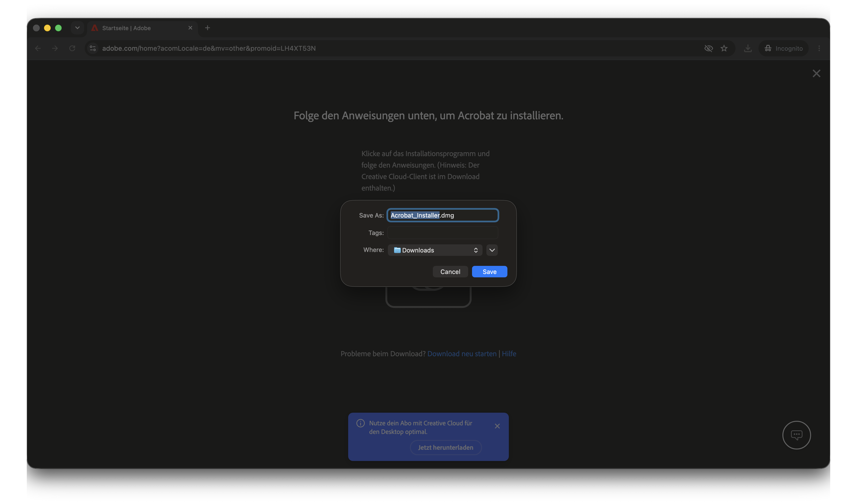The height and width of the screenshot is (504, 857).
Task: Expand the save dialog with the chevron
Action: click(x=492, y=250)
